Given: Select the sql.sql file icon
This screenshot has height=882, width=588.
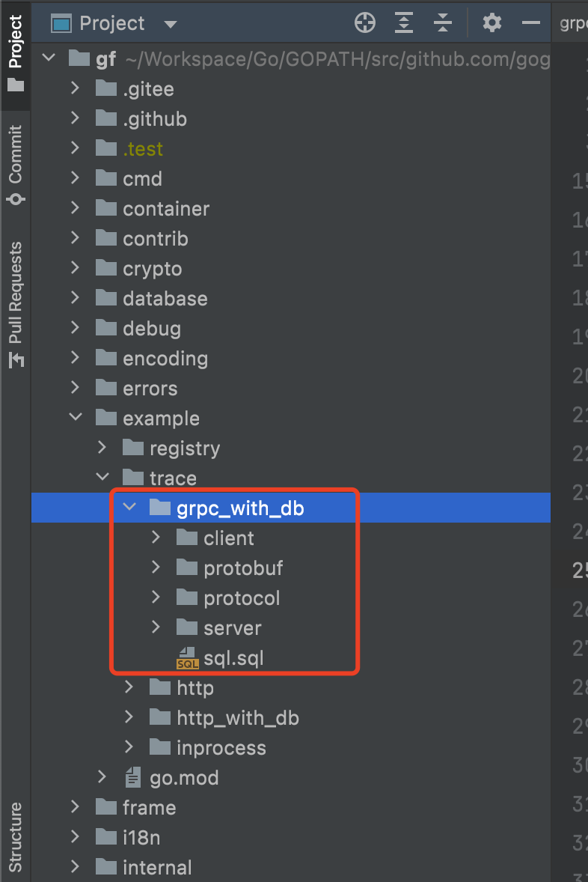Looking at the screenshot, I should coord(187,658).
